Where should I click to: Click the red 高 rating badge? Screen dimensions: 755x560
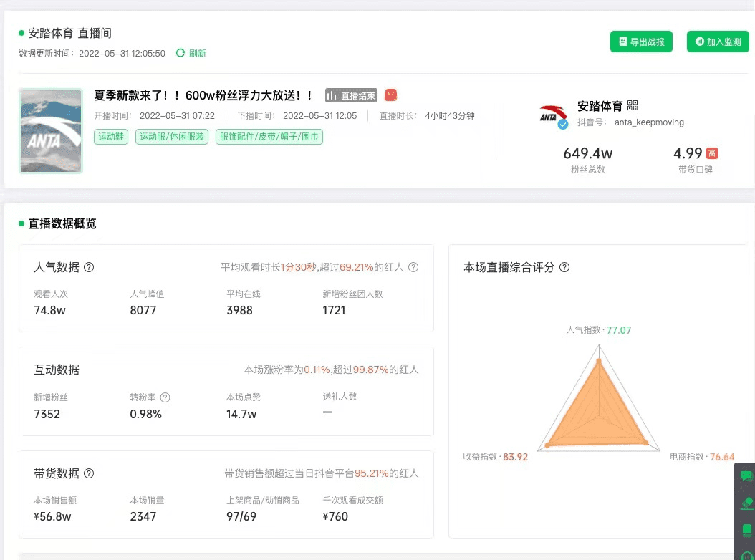tap(712, 153)
